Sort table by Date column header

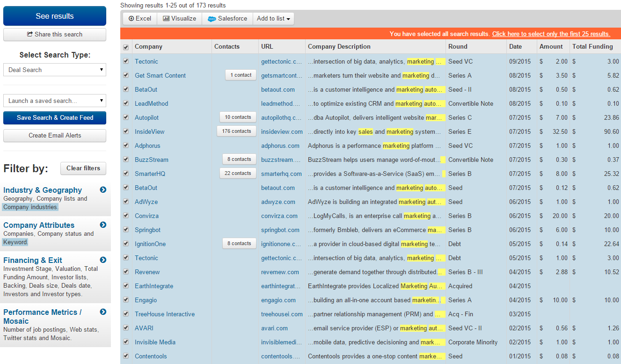[x=515, y=46]
